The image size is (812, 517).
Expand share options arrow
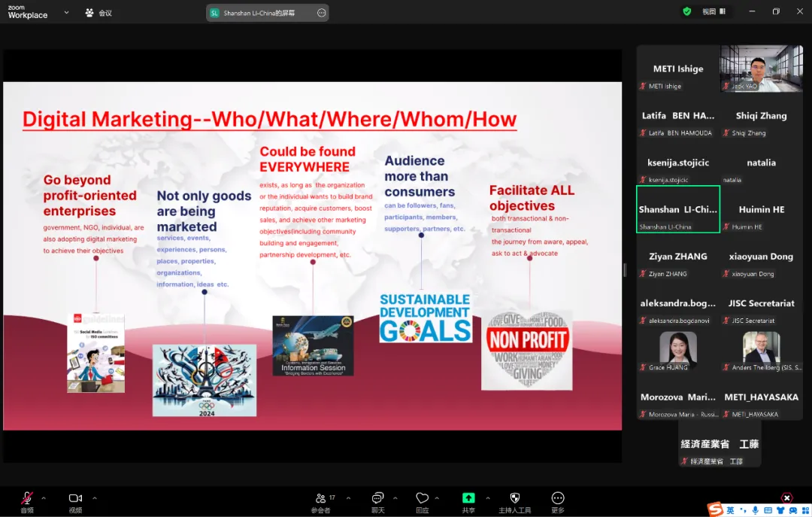coord(488,498)
